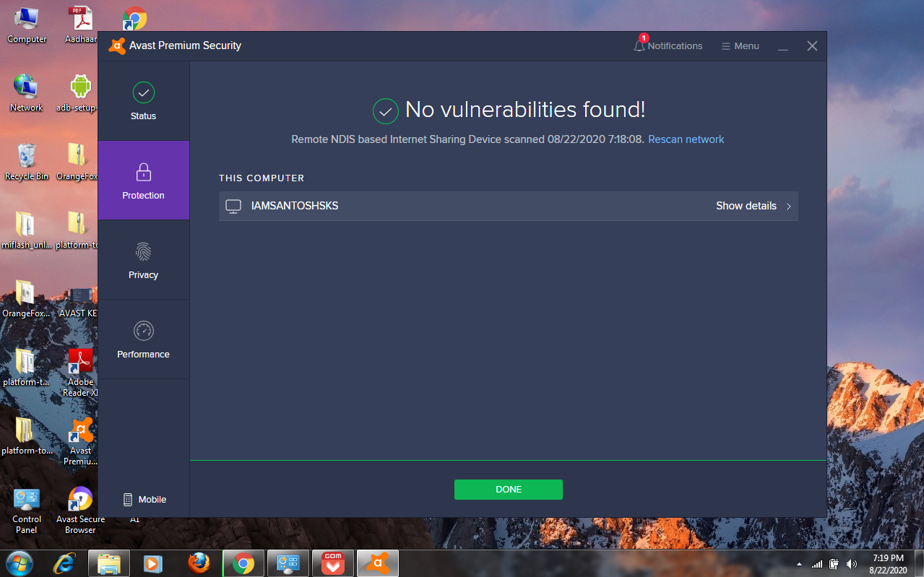Viewport: 924px width, 577px height.
Task: Click the volume speaker tray icon
Action: coord(852,564)
